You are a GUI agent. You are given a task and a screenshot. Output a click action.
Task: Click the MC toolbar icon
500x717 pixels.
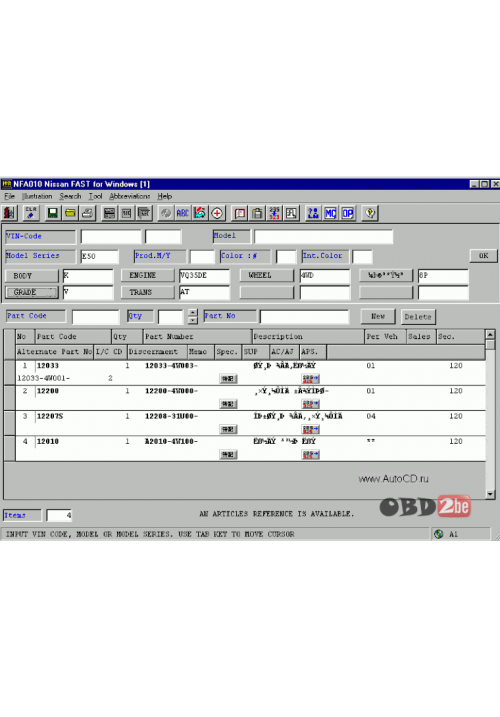330,213
